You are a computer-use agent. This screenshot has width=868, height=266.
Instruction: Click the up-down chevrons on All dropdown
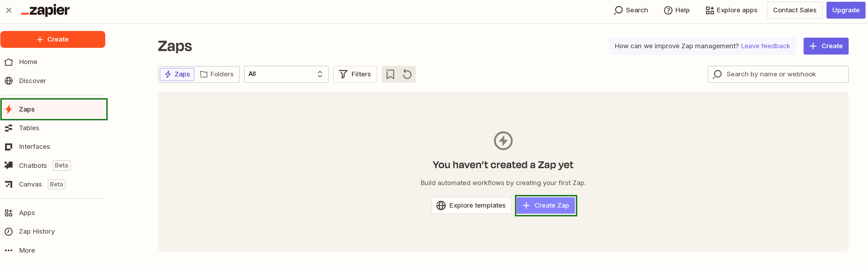tap(320, 74)
